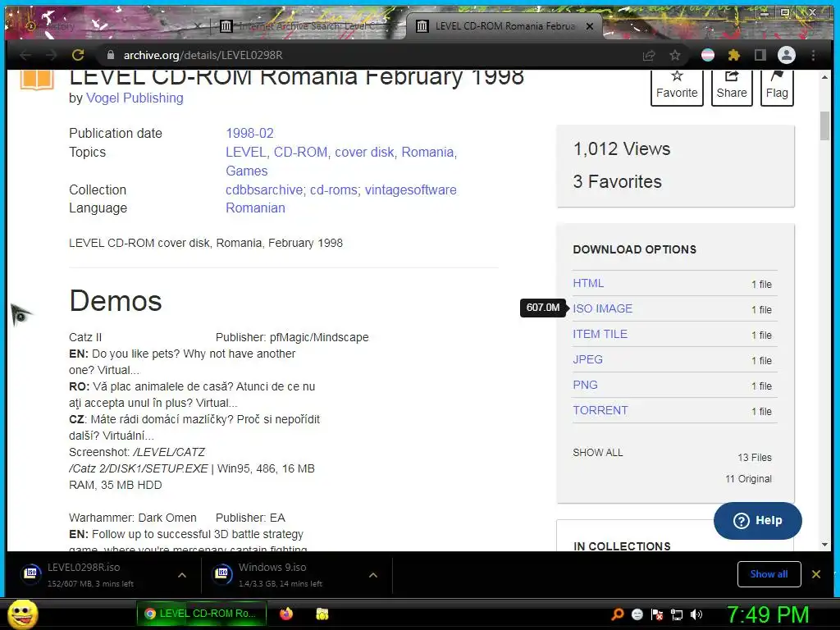Download the TORRENT option
This screenshot has height=630, width=840.
point(600,410)
